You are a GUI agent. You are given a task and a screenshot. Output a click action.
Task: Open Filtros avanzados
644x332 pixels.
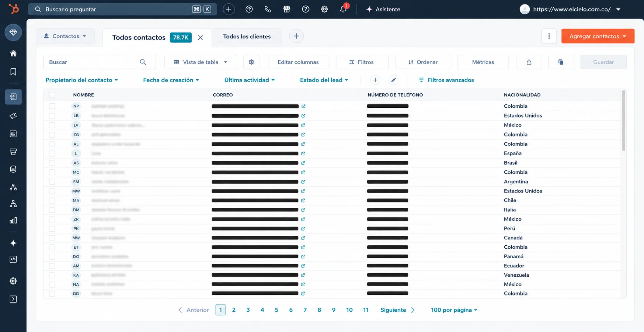point(446,80)
